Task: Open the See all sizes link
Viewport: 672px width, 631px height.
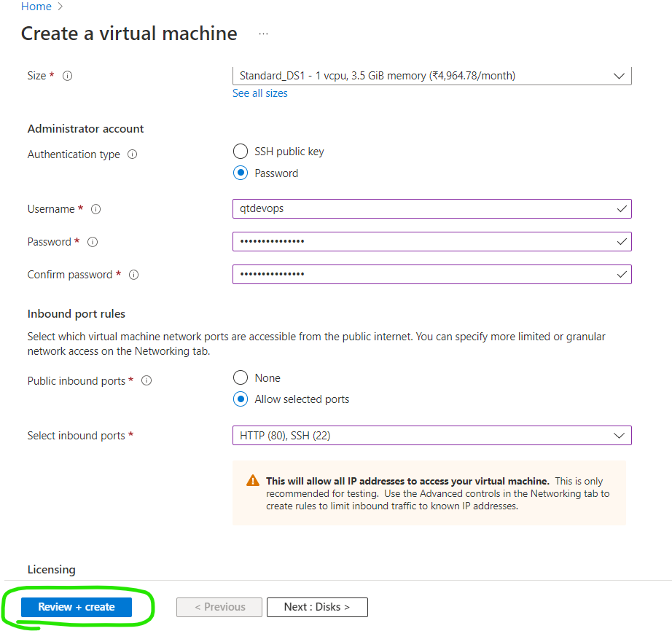Action: point(259,93)
